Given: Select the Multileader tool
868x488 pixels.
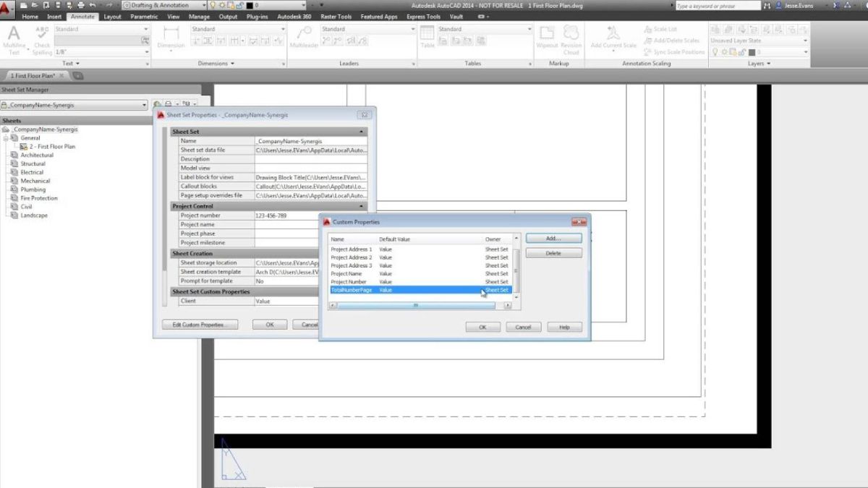Looking at the screenshot, I should (305, 37).
